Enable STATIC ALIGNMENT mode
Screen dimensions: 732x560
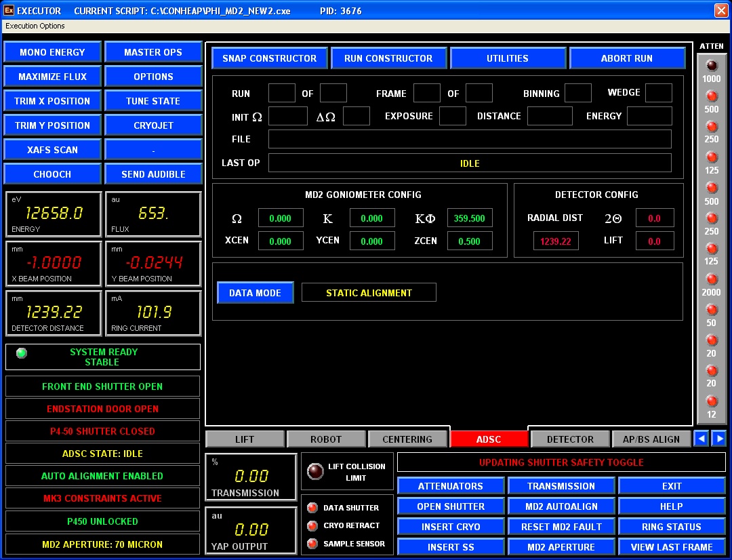(369, 292)
